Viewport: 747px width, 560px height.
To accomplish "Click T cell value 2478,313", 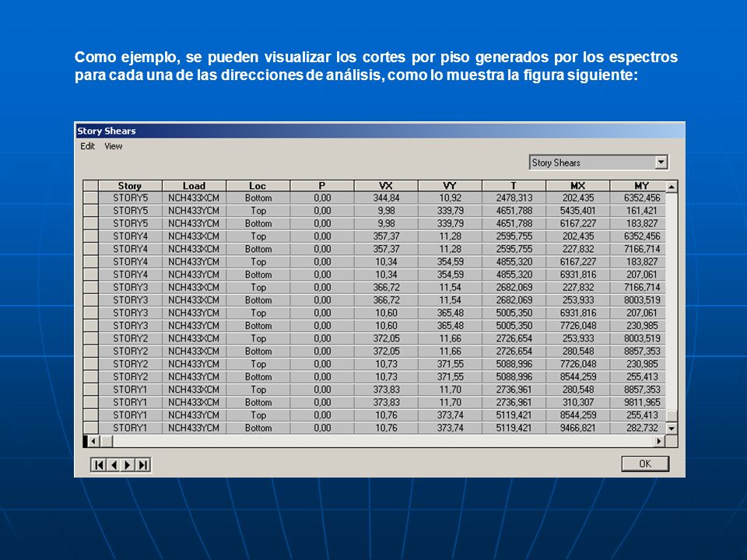I will [514, 198].
